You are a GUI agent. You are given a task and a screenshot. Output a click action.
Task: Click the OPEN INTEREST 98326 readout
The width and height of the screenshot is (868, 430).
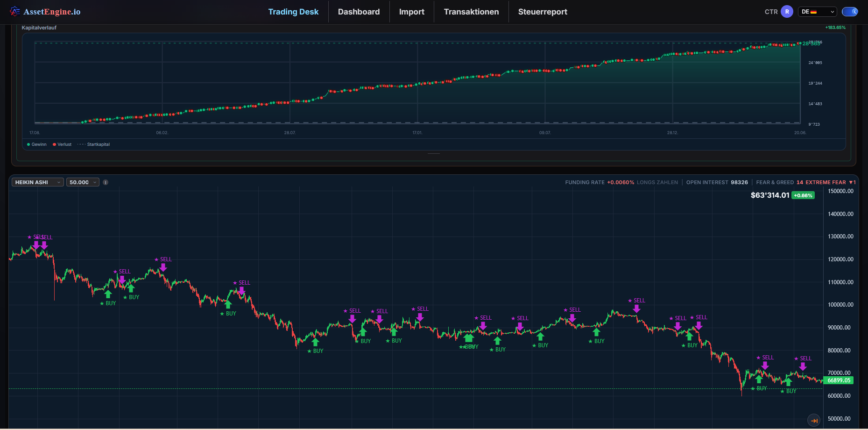pos(717,182)
